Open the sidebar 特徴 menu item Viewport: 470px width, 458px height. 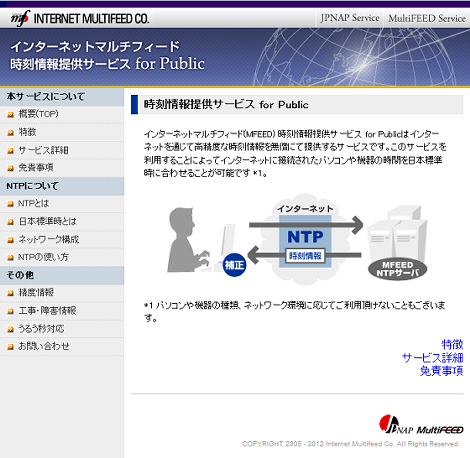pyautogui.click(x=27, y=132)
